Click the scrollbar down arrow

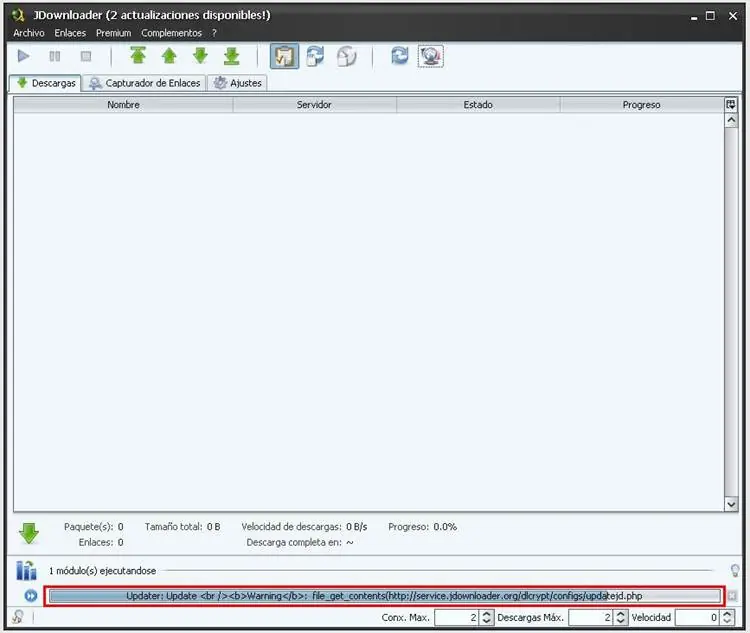pos(731,504)
